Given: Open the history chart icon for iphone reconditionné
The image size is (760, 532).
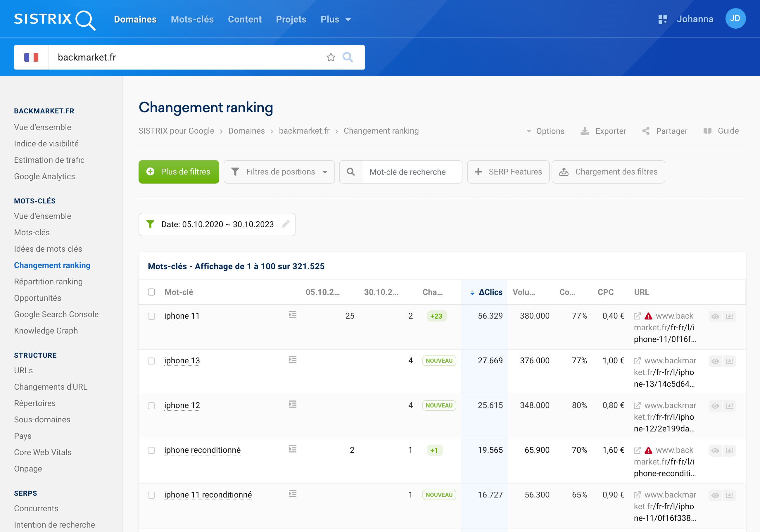Looking at the screenshot, I should coord(730,450).
